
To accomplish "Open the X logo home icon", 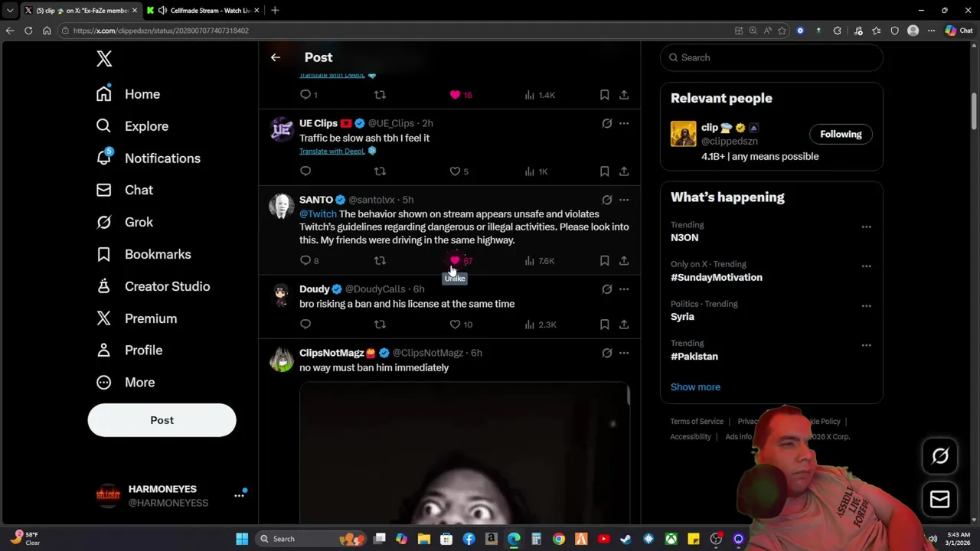I will pos(104,59).
